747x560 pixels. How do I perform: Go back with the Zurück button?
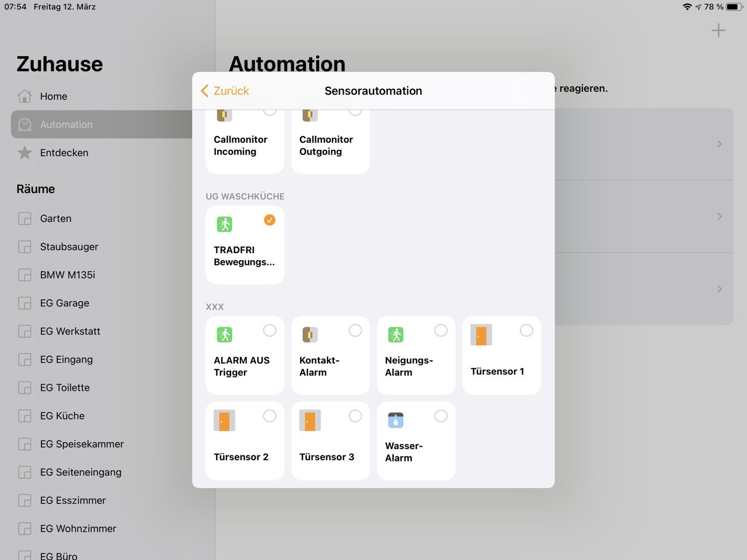(x=225, y=91)
